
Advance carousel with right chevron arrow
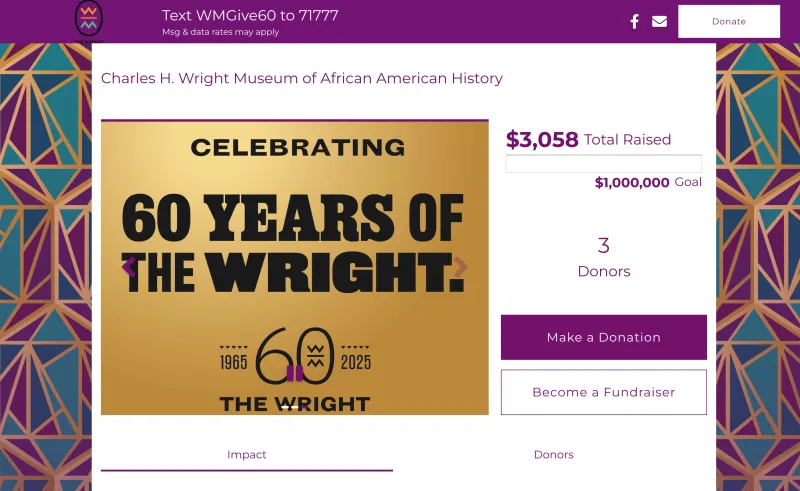pyautogui.click(x=461, y=267)
